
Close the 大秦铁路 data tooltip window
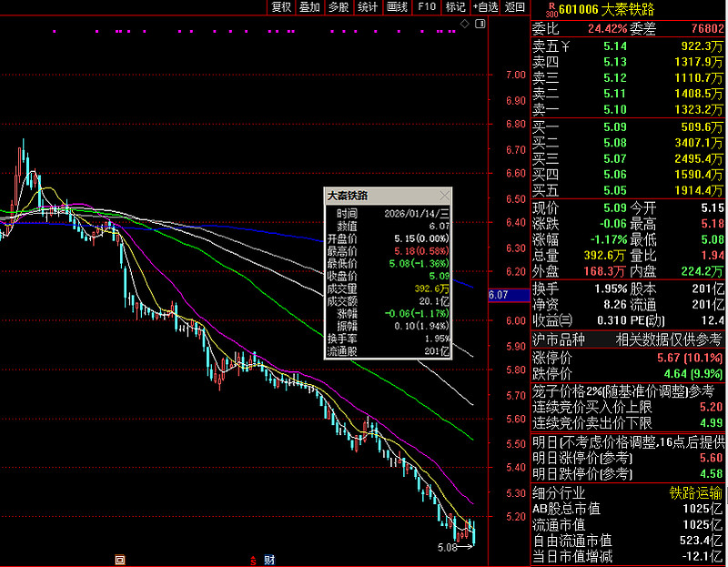tap(444, 196)
